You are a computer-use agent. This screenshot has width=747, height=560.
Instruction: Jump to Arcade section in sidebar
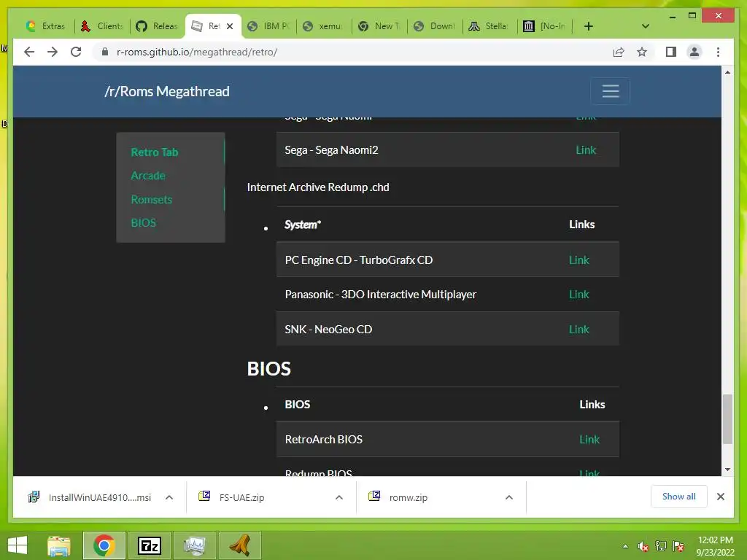coord(148,175)
